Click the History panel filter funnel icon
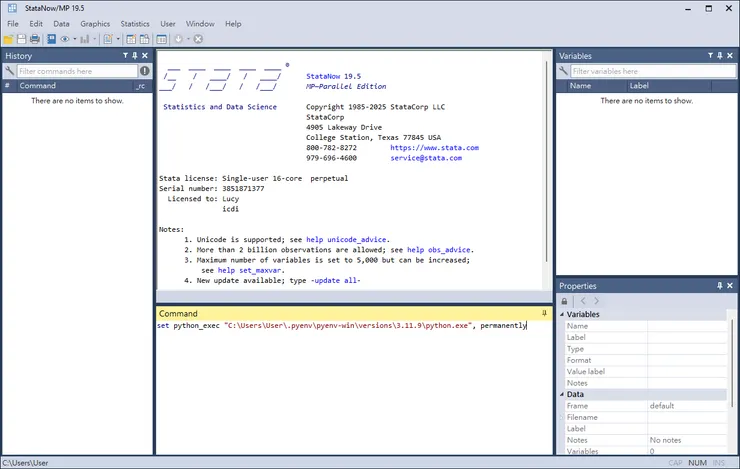This screenshot has width=740, height=469. click(125, 56)
